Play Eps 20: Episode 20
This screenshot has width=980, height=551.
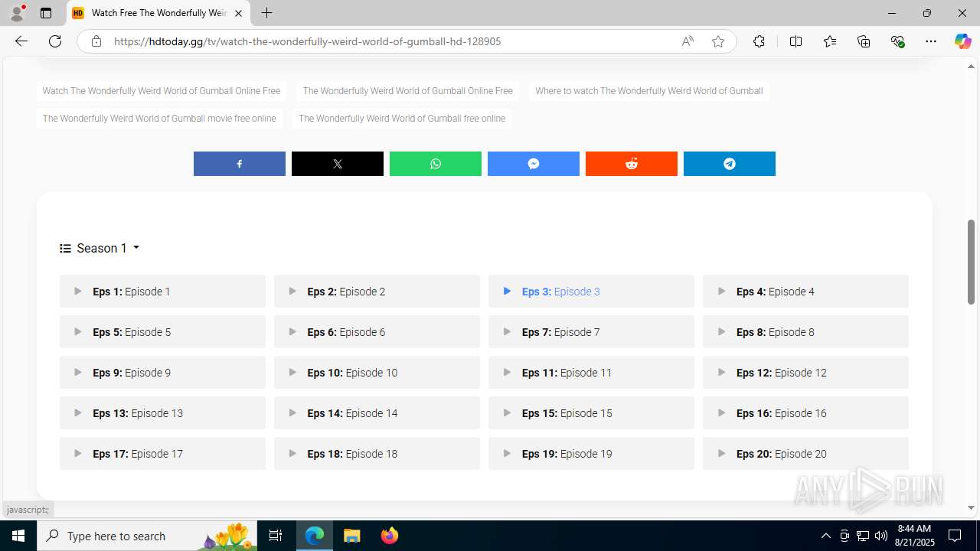(805, 454)
